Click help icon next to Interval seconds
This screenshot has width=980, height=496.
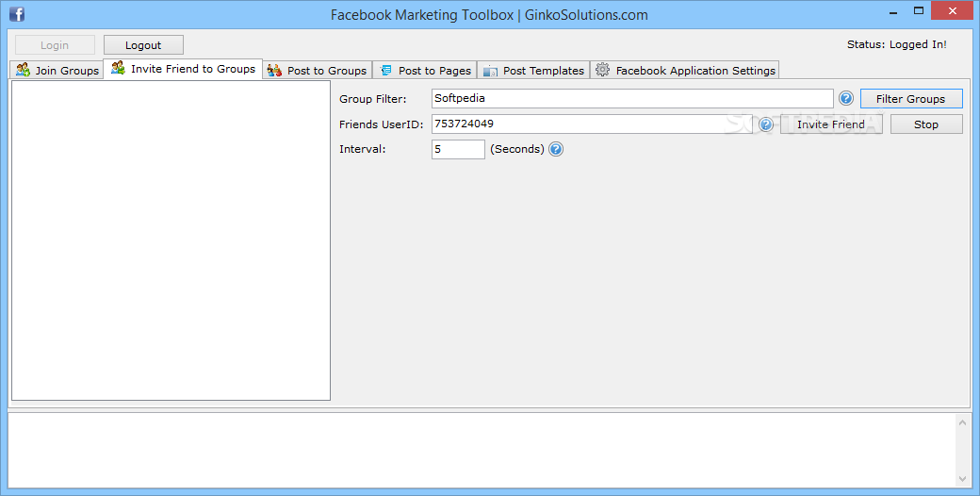[556, 149]
